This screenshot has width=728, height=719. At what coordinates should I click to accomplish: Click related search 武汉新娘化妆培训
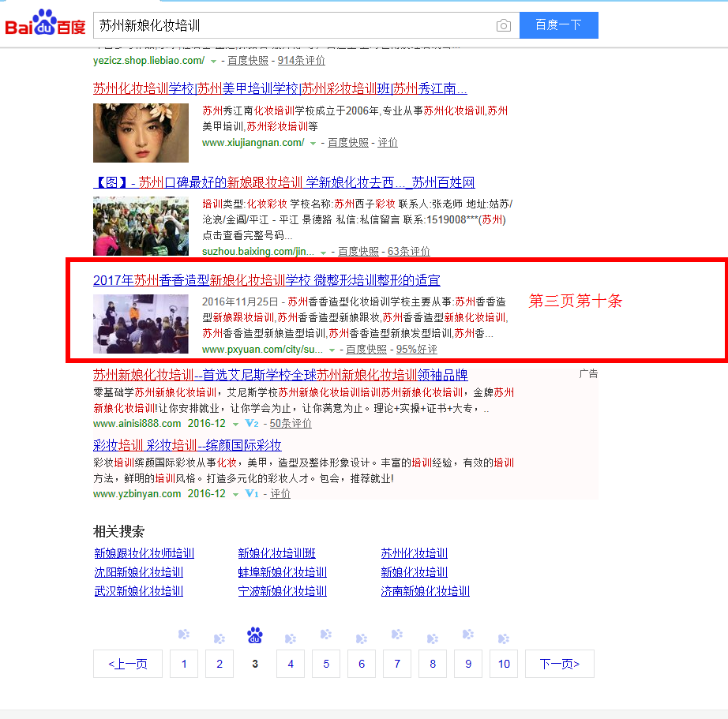click(139, 591)
